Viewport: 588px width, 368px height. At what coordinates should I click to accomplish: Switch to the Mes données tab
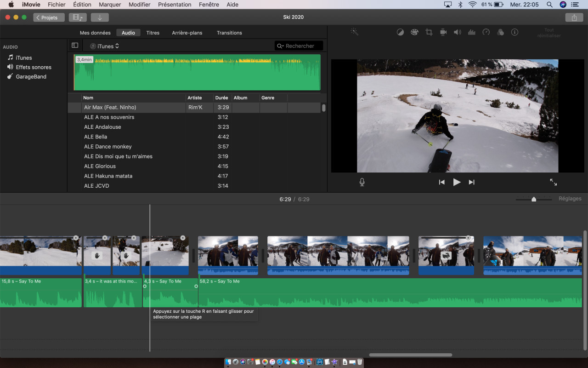point(95,33)
